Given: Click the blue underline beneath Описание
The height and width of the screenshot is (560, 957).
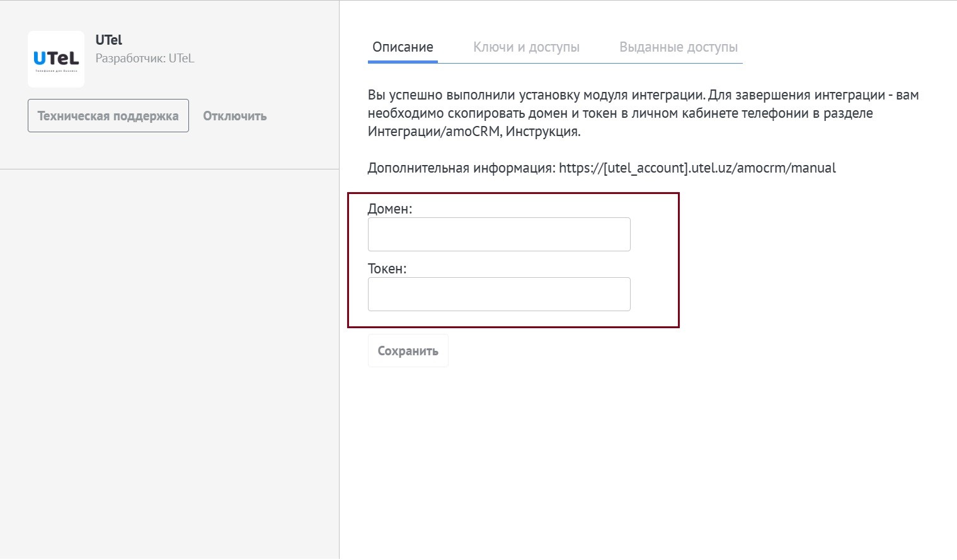Looking at the screenshot, I should pyautogui.click(x=403, y=62).
